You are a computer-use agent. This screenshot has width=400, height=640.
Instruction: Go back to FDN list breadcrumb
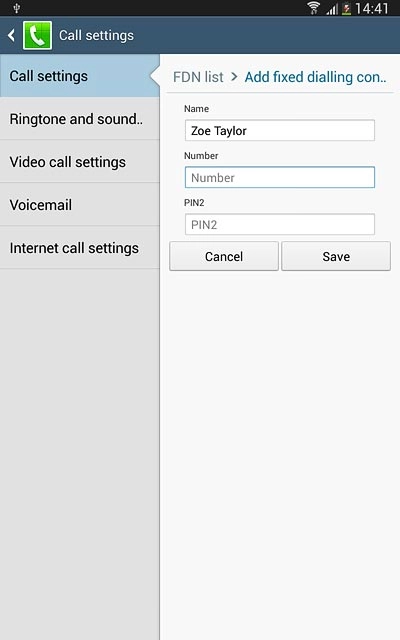(x=198, y=77)
